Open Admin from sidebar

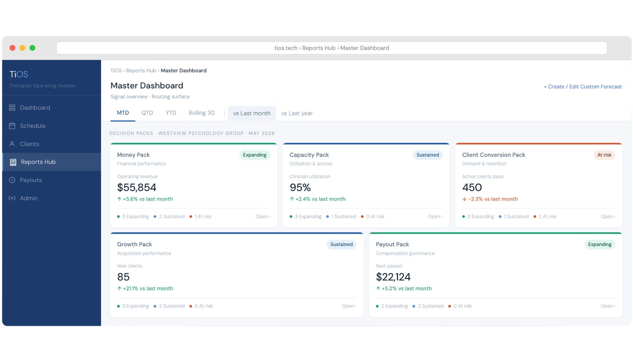[52, 198]
